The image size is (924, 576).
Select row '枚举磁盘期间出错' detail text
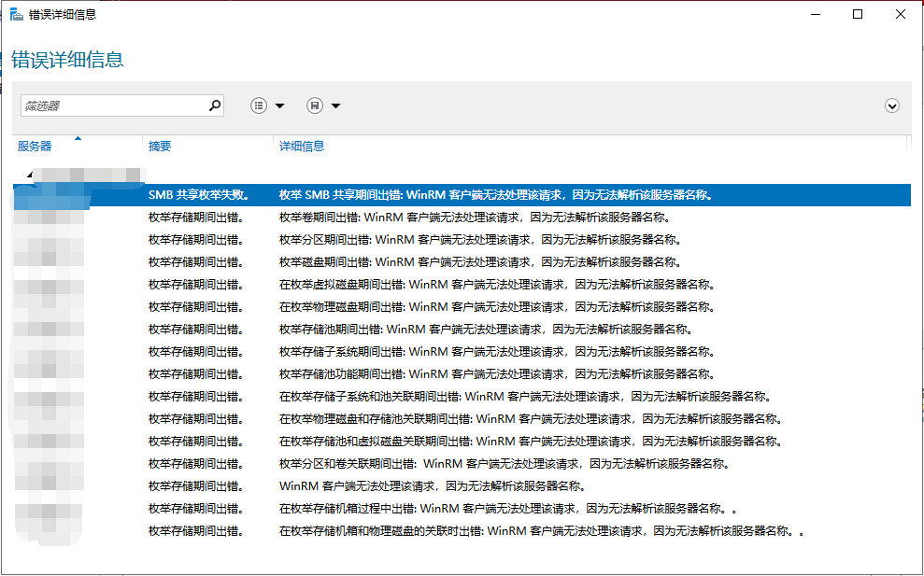[x=480, y=262]
